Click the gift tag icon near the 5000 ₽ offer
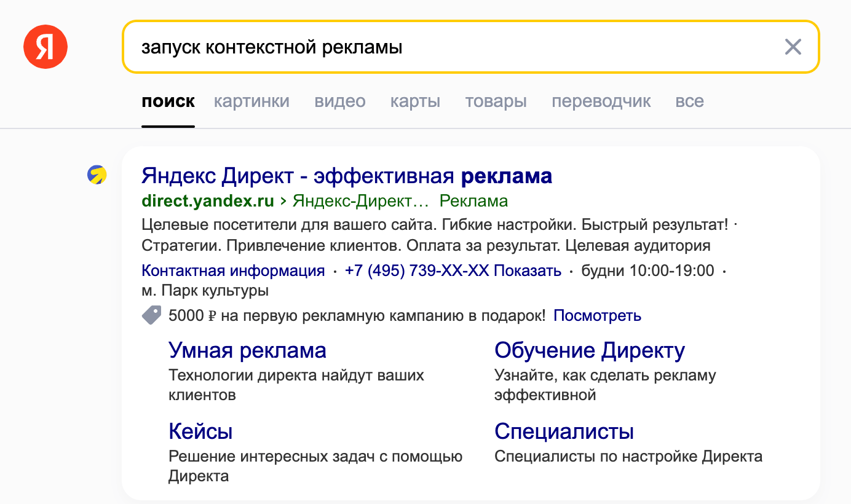This screenshot has height=504, width=851. pos(151,314)
